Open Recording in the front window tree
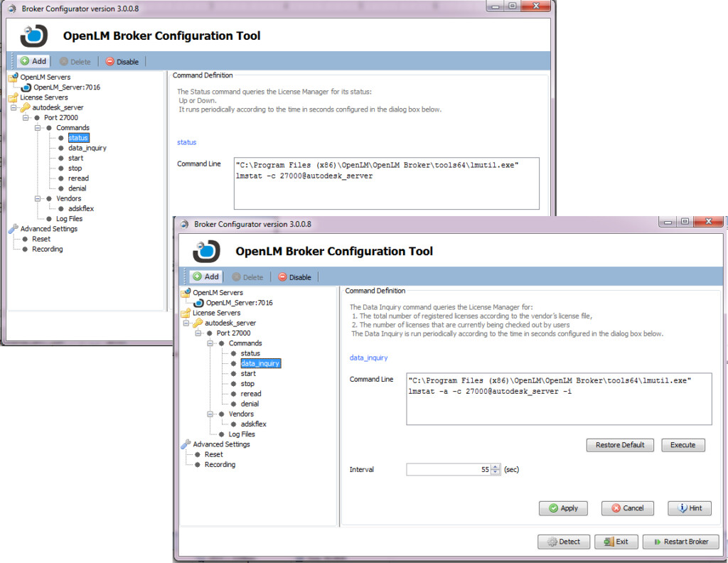This screenshot has height=563, width=728. point(220,465)
